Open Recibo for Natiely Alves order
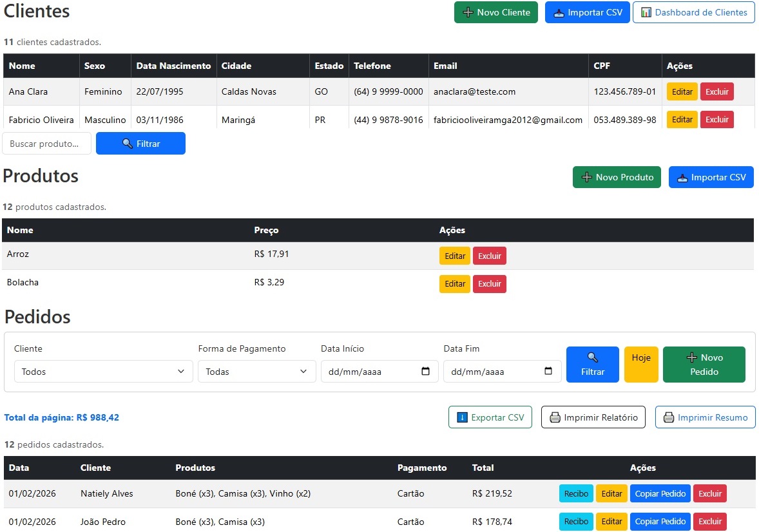Viewport: 759px width, 532px height. point(576,493)
